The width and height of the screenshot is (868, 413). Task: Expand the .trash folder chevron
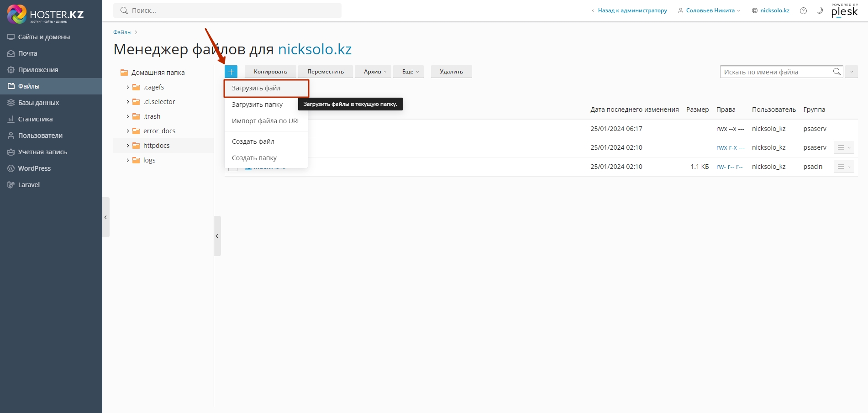127,116
